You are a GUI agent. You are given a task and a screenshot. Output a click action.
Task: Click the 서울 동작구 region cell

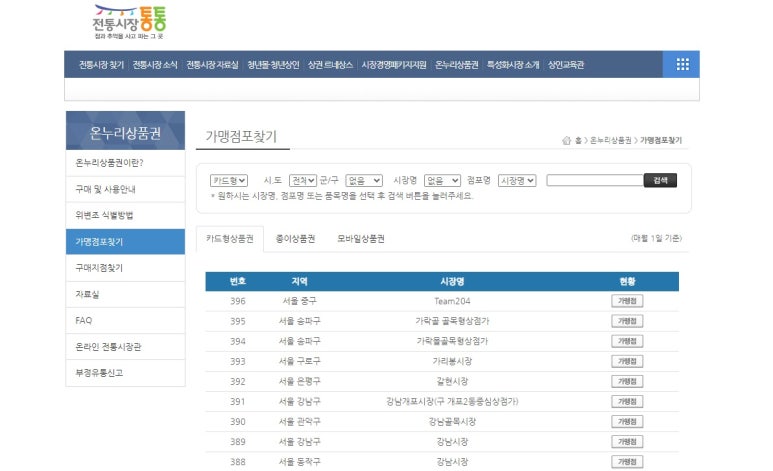click(300, 462)
